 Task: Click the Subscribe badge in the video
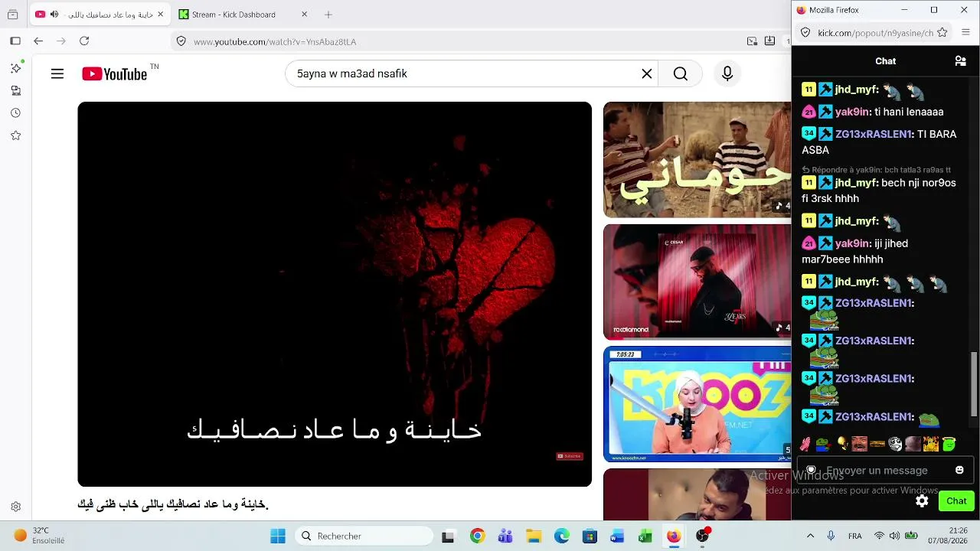click(569, 456)
